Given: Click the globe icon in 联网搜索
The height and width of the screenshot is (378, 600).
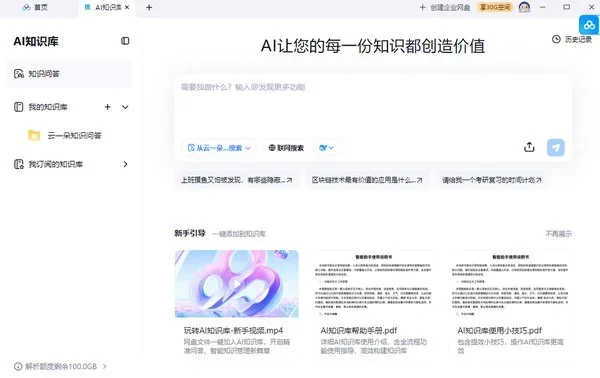Looking at the screenshot, I should pyautogui.click(x=272, y=148).
